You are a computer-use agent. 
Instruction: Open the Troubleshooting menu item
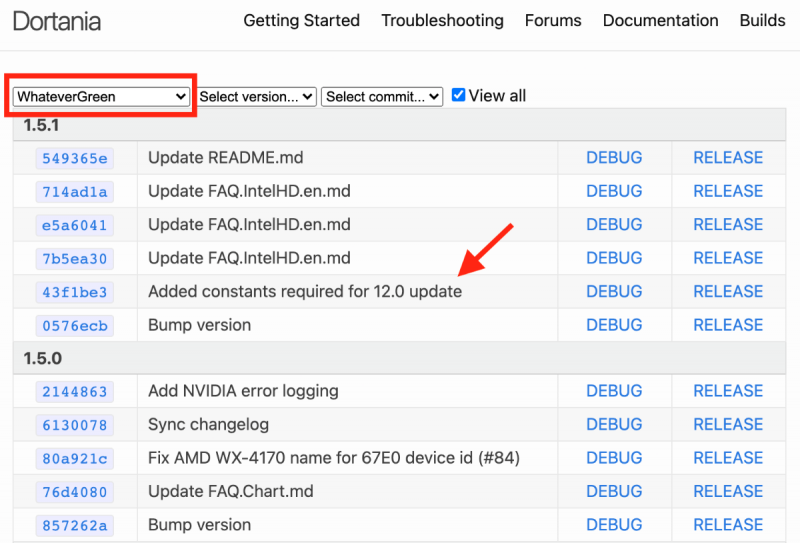pos(442,20)
